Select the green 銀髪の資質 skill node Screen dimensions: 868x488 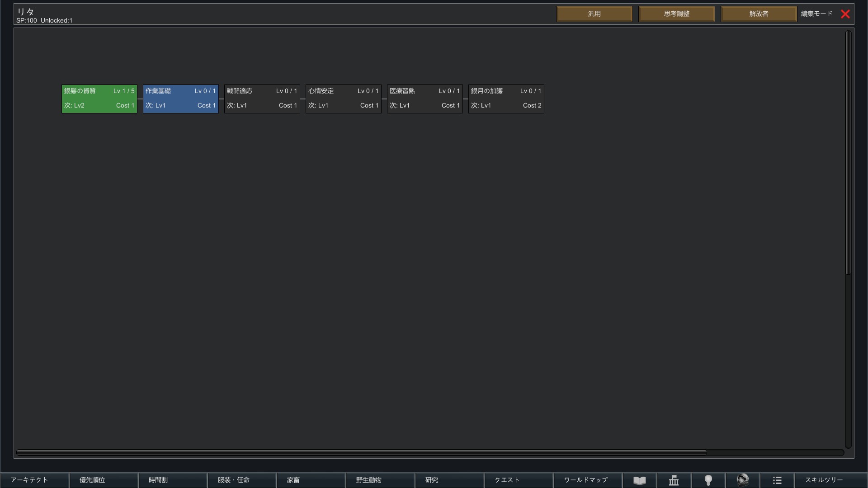(x=99, y=99)
